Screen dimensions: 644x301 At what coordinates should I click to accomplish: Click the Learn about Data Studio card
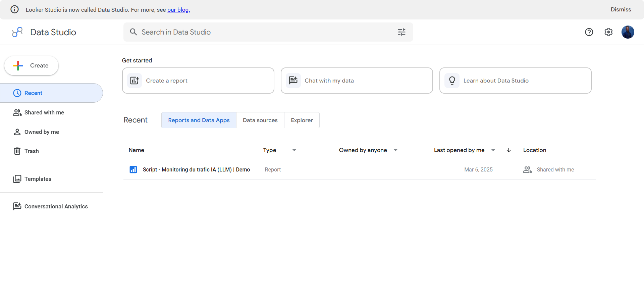pyautogui.click(x=516, y=81)
